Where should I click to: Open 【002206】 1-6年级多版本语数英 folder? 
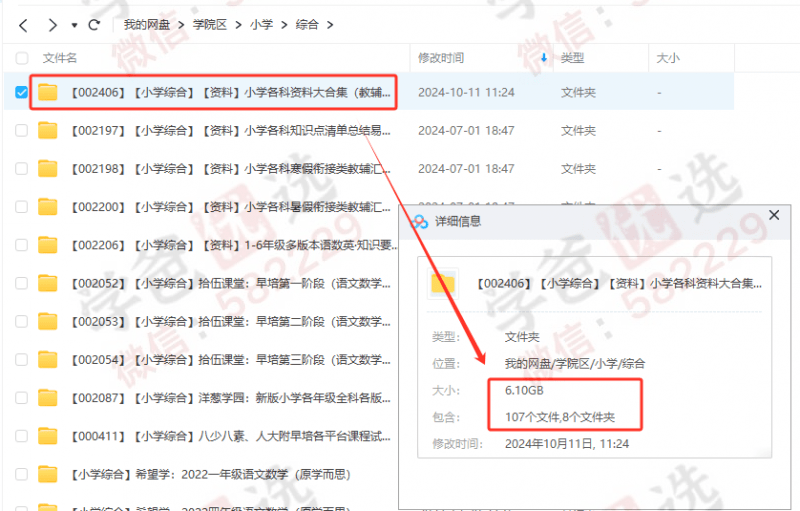click(x=233, y=245)
